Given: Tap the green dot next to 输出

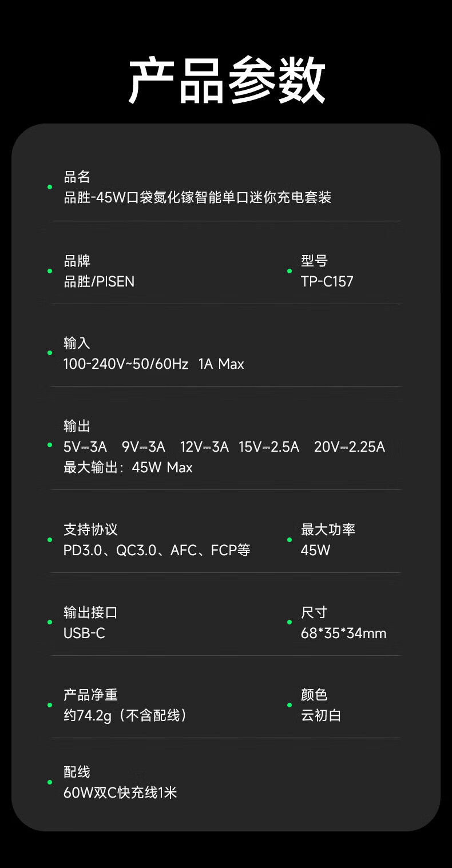Looking at the screenshot, I should 50,445.
